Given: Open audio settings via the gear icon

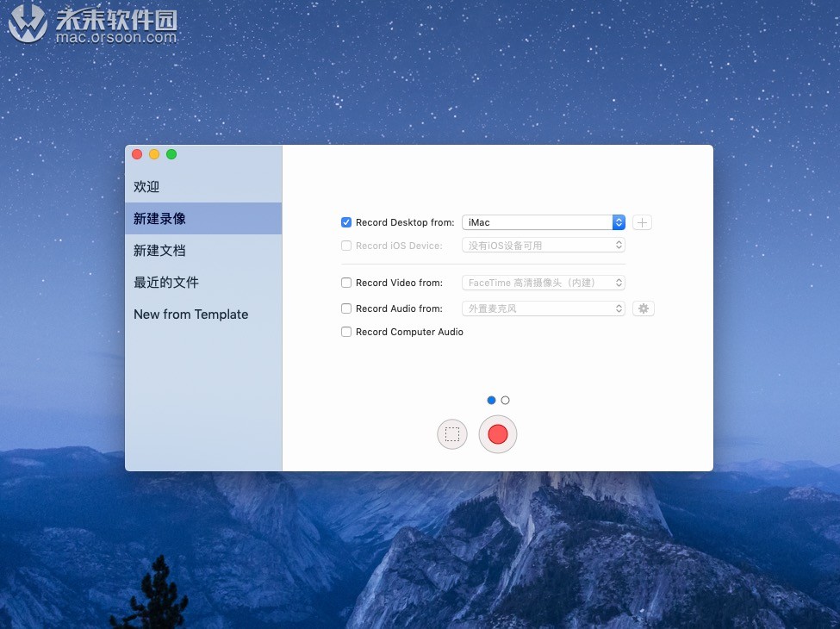Looking at the screenshot, I should [x=643, y=308].
